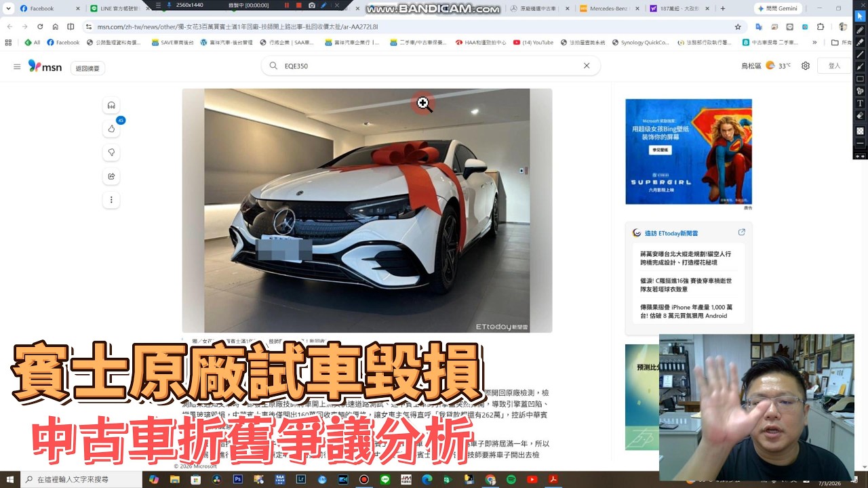This screenshot has height=488, width=868.
Task: Open the iPhone 年產量 1,000 萬台 headline
Action: [x=686, y=312]
